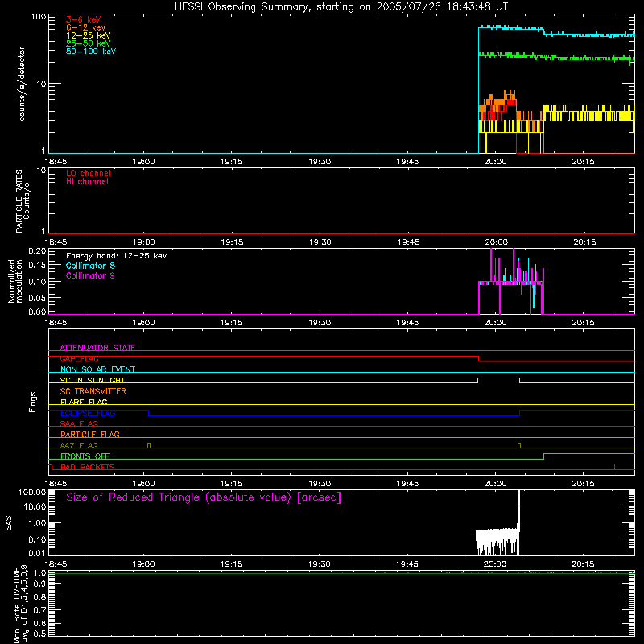Select the 6-12 keV legend label
The width and height of the screenshot is (644, 644).
(86, 27)
